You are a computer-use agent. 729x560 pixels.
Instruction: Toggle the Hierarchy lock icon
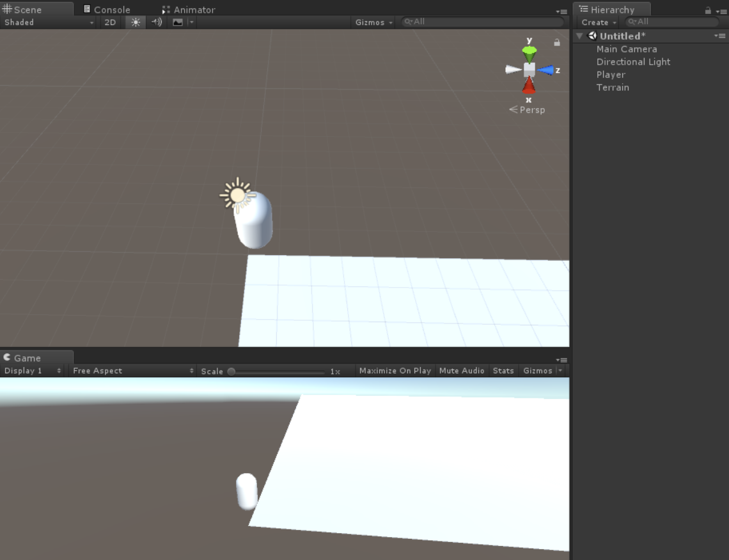coord(707,9)
